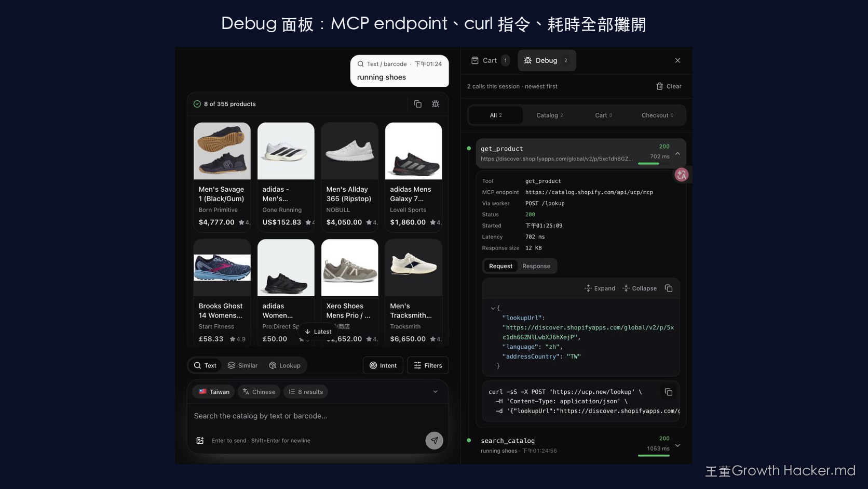Click the 12 KB response size
This screenshot has width=868, height=489.
533,248
